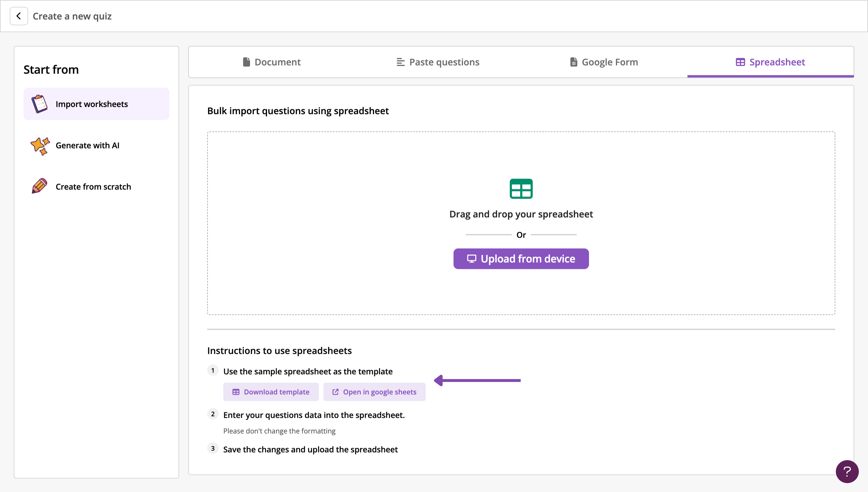The height and width of the screenshot is (492, 868).
Task: Click the Generate with AI icon
Action: (x=39, y=145)
